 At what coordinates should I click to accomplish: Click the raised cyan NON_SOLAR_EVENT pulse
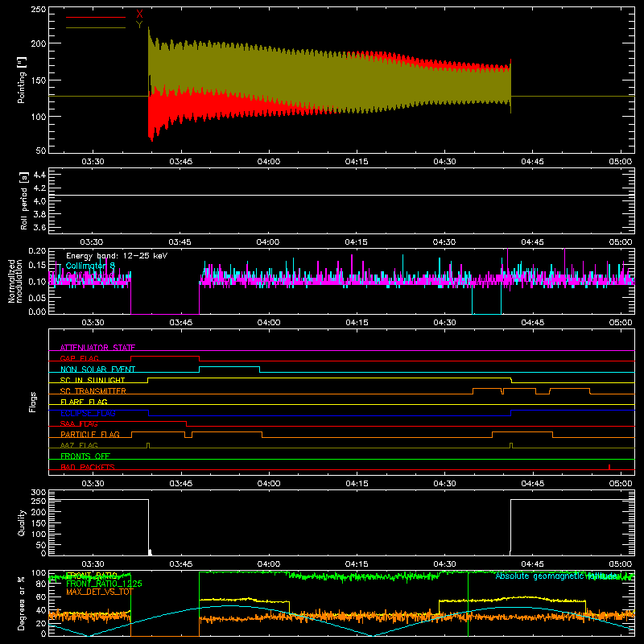pos(229,367)
